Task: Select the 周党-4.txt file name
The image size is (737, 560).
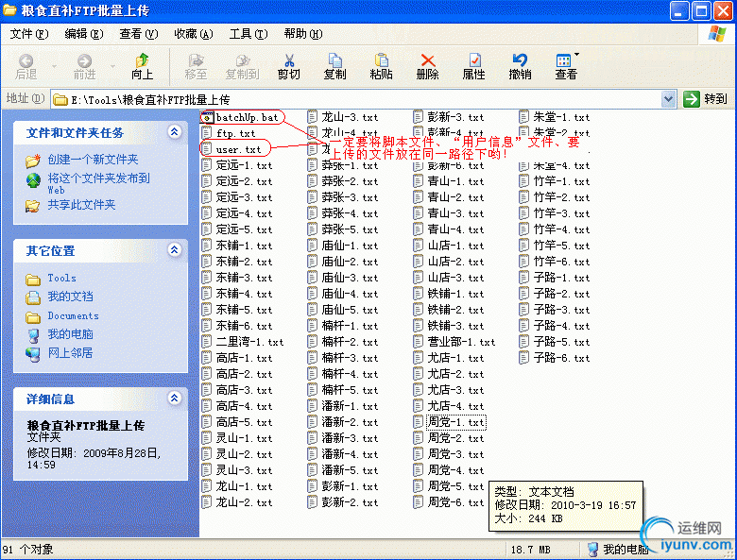Action: click(456, 470)
